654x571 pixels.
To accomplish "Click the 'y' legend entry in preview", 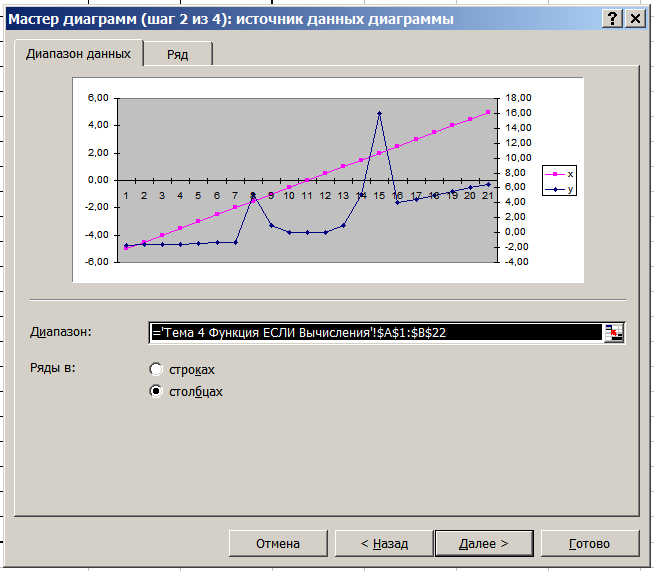I will tap(559, 189).
